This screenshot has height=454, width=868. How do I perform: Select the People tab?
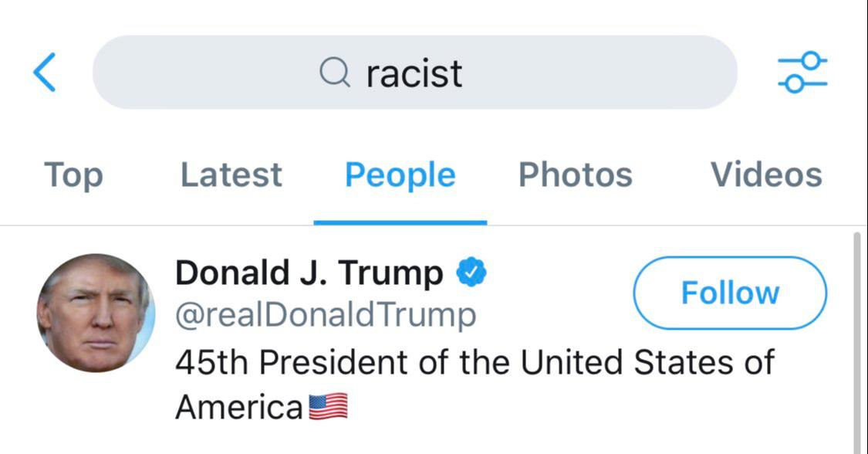click(400, 175)
